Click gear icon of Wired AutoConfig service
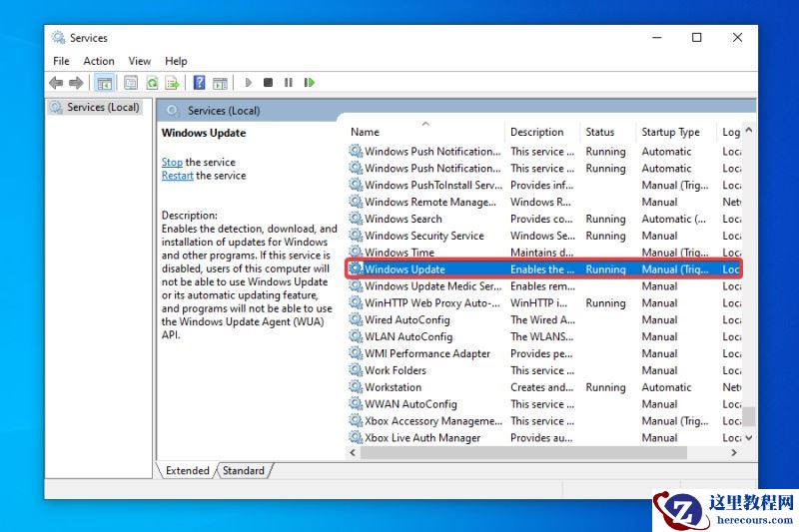This screenshot has width=799, height=532. tap(356, 319)
